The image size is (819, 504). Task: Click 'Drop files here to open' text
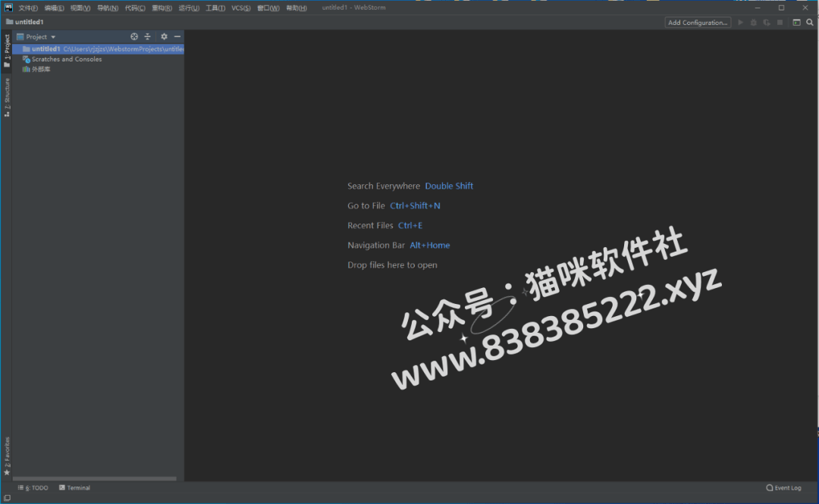tap(392, 265)
